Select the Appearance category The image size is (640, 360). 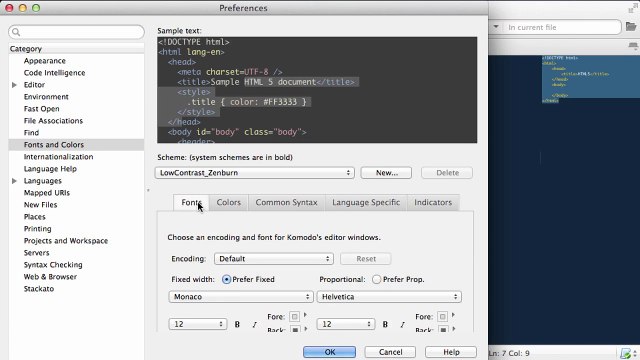point(44,61)
